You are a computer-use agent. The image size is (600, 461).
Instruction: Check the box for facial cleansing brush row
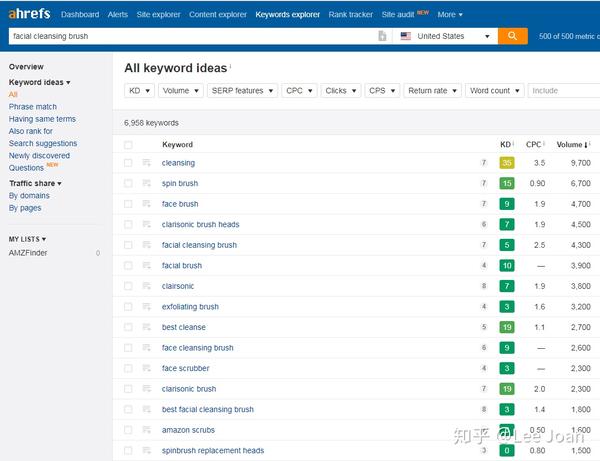128,245
